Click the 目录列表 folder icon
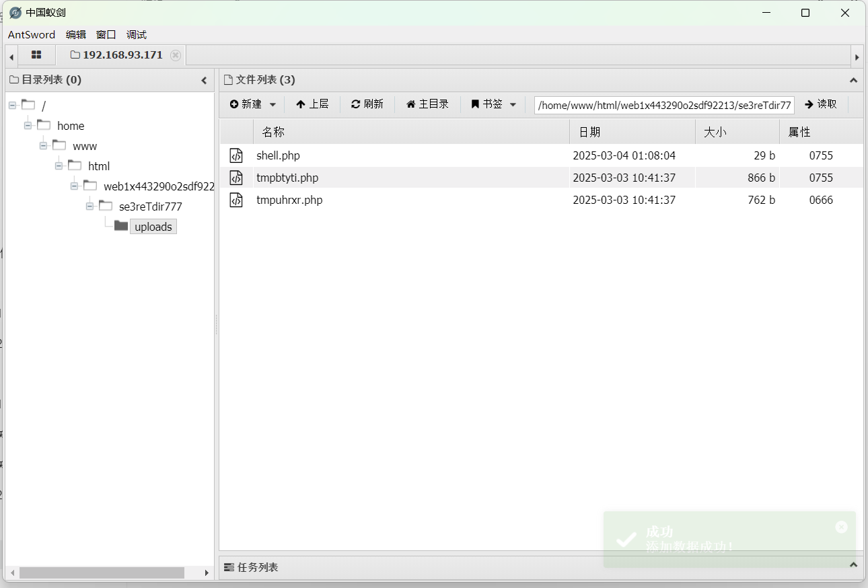This screenshot has height=588, width=868. coord(13,79)
